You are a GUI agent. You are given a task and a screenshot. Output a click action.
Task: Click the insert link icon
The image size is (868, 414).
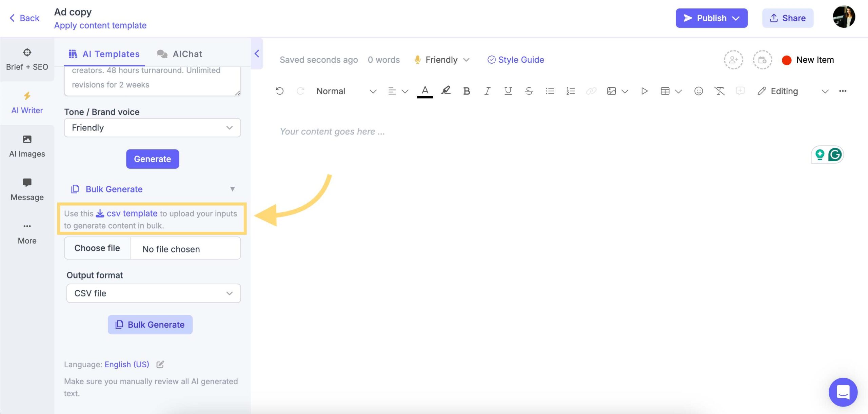point(591,91)
